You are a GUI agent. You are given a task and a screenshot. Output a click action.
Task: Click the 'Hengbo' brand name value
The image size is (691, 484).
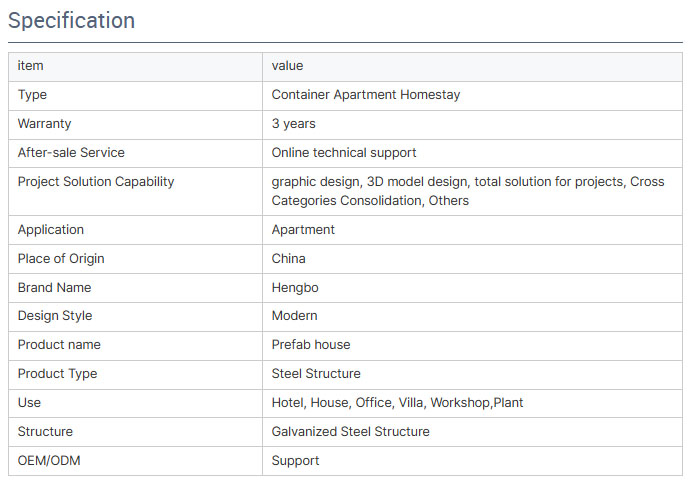click(294, 288)
